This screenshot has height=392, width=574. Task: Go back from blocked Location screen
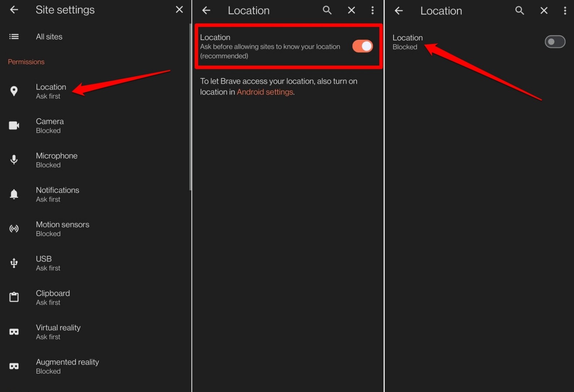399,11
